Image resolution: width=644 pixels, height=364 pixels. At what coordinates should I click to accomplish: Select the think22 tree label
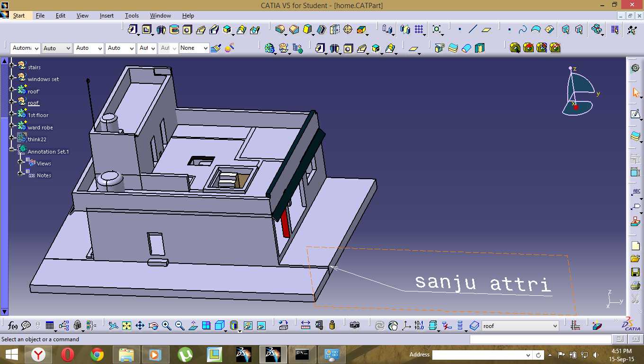click(37, 139)
